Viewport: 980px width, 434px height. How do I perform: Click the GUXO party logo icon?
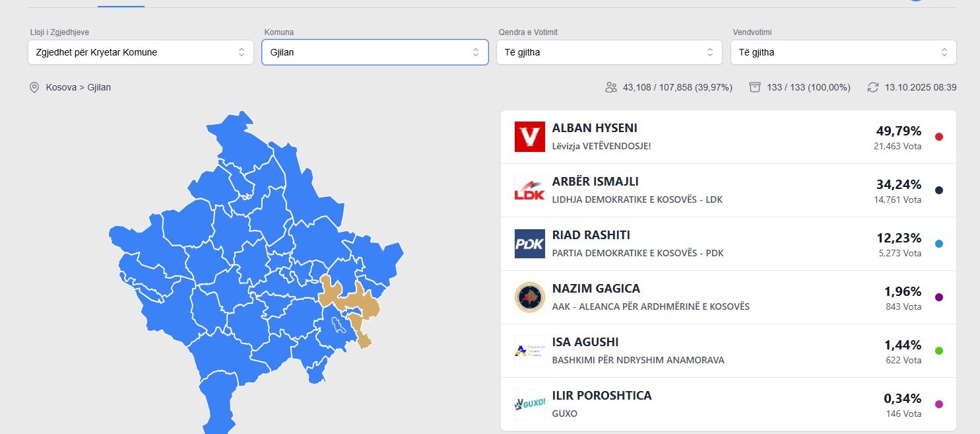(529, 404)
